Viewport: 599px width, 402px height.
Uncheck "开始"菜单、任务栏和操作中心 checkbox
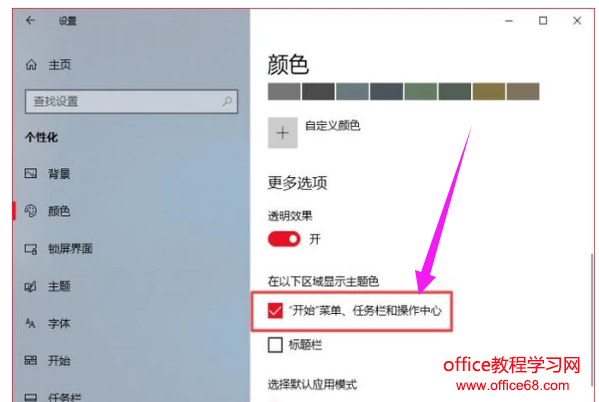[275, 310]
